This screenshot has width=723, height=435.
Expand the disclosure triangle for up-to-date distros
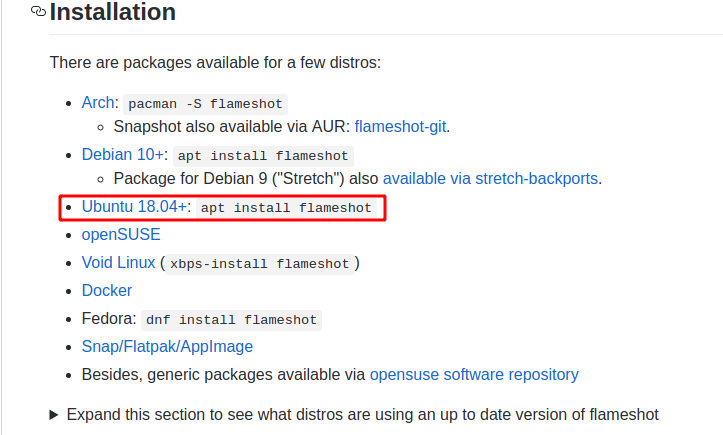pos(54,415)
